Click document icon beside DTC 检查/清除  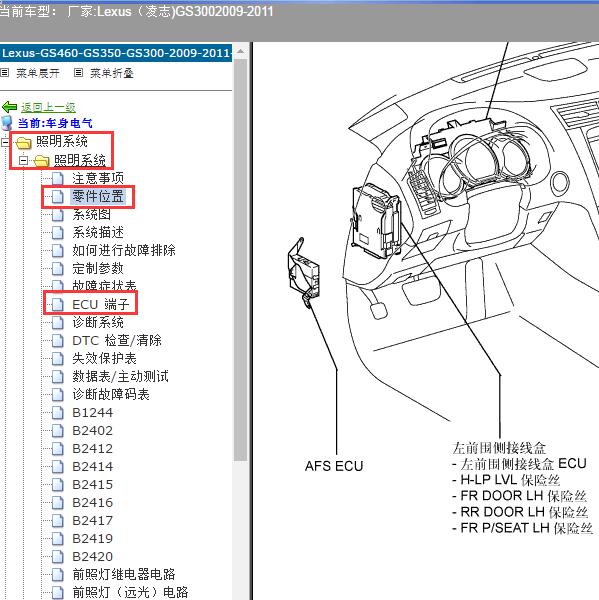click(x=57, y=341)
